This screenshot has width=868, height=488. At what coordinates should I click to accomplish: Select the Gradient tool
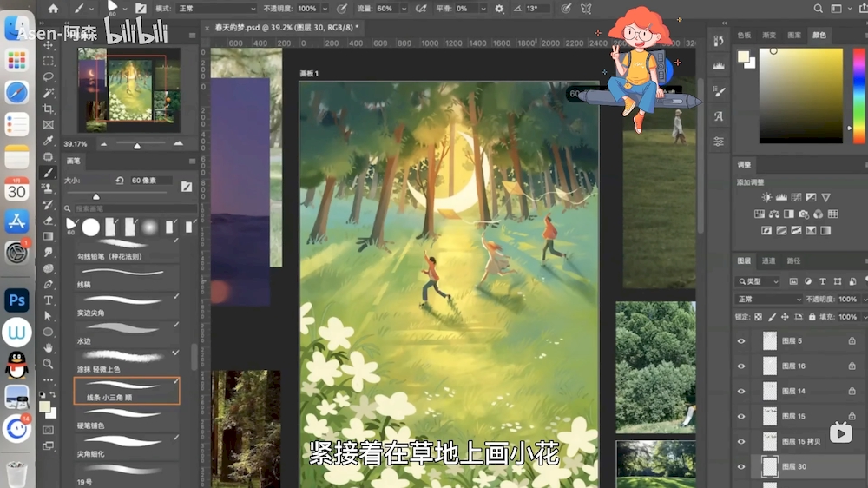[x=48, y=236]
